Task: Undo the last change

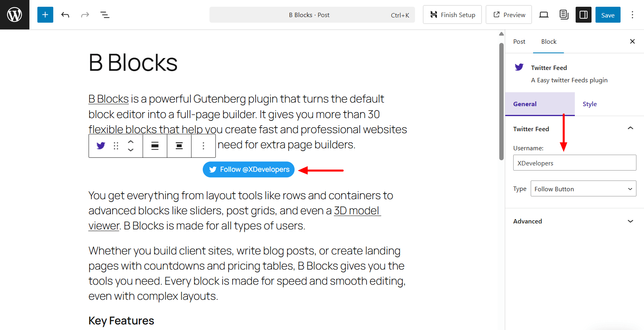Action: pos(65,14)
